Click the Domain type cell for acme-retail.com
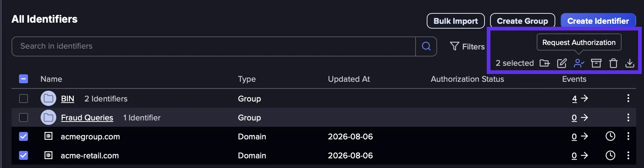Image resolution: width=644 pixels, height=168 pixels. tap(252, 155)
